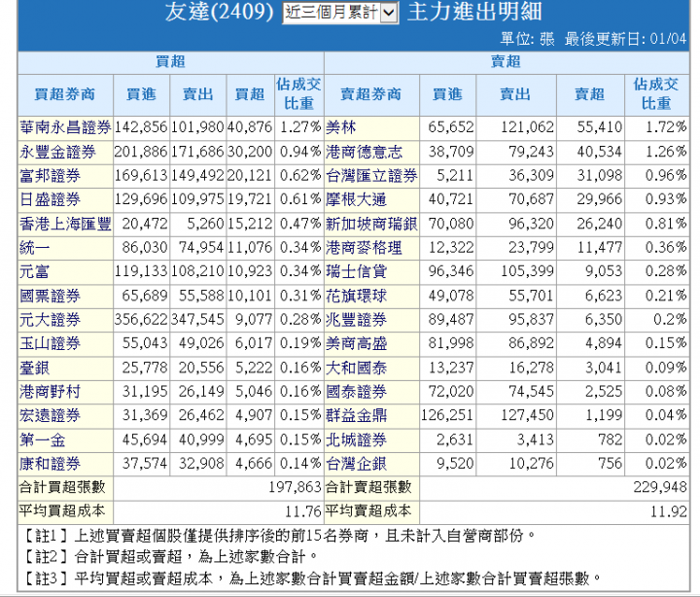
Task: Open broker link 康和證券
Action: coord(50,464)
